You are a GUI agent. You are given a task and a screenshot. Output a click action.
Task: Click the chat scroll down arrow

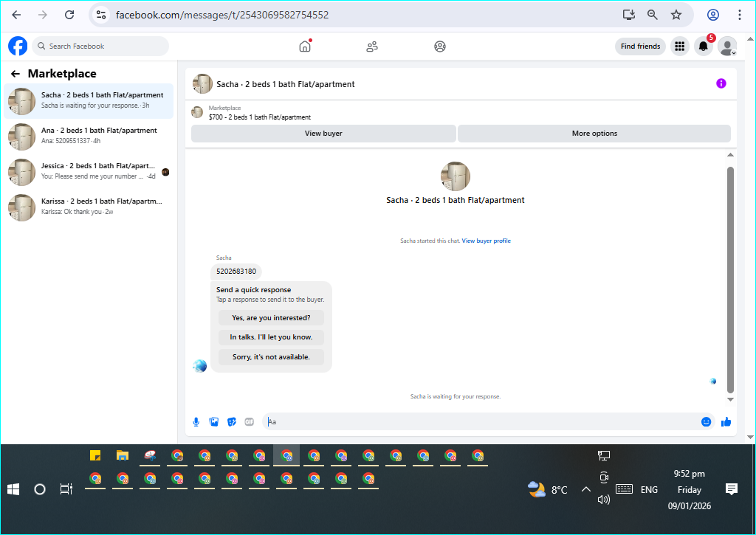(x=730, y=399)
